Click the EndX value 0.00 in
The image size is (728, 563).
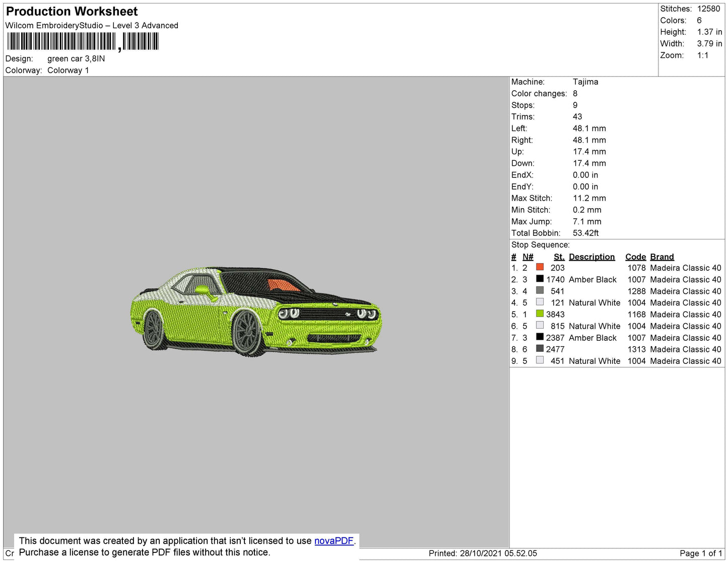(585, 175)
